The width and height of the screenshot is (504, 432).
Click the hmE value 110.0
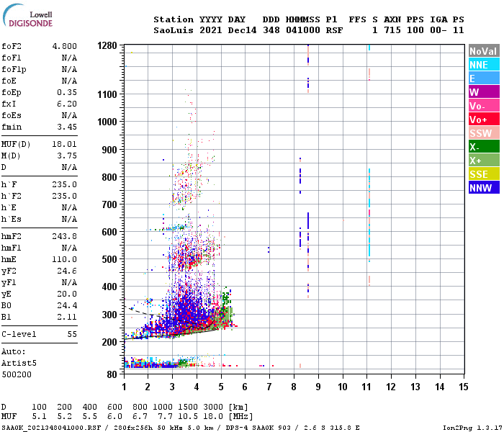point(65,260)
